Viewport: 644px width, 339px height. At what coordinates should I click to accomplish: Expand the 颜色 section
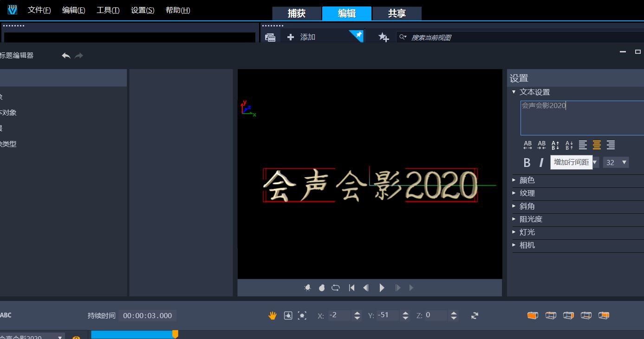click(514, 179)
